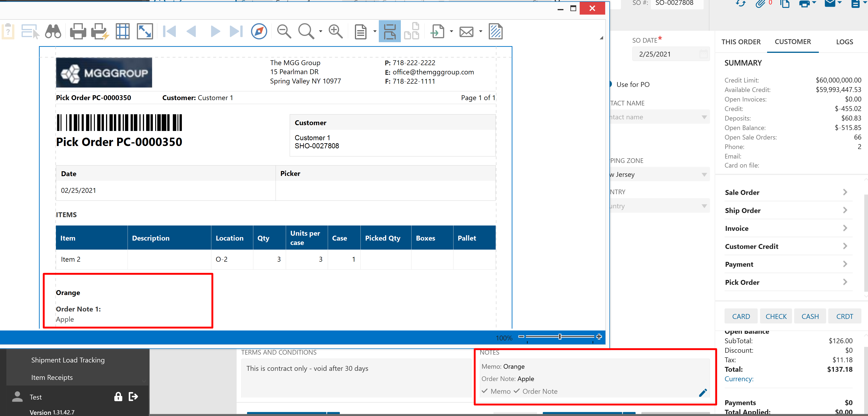Click the binoculars search icon
Image resolution: width=868 pixels, height=416 pixels.
(53, 32)
